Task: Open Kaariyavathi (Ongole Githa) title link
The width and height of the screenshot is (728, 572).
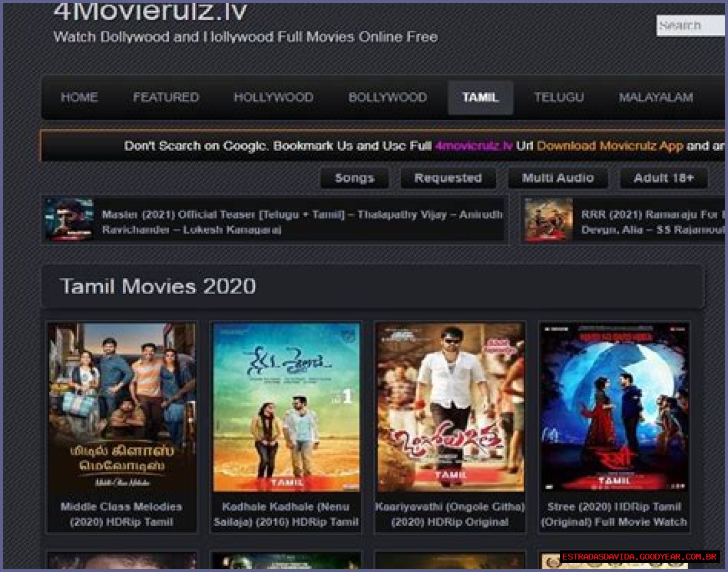Action: 450,514
